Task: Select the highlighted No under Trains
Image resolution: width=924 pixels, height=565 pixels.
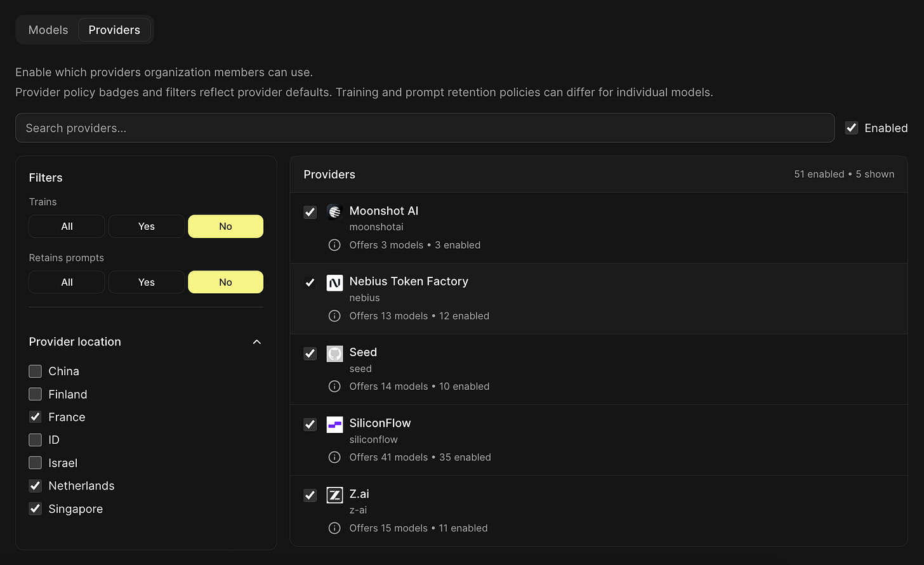Action: point(226,226)
